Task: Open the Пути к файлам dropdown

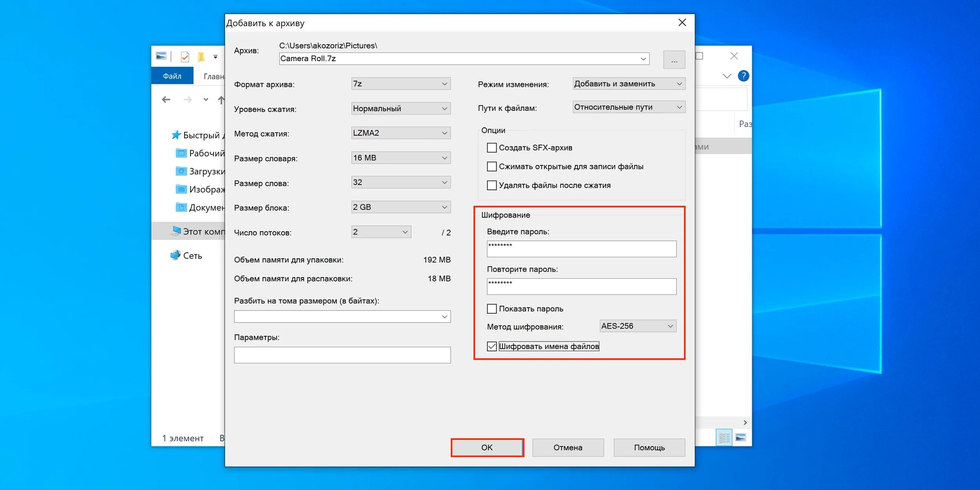Action: [629, 107]
